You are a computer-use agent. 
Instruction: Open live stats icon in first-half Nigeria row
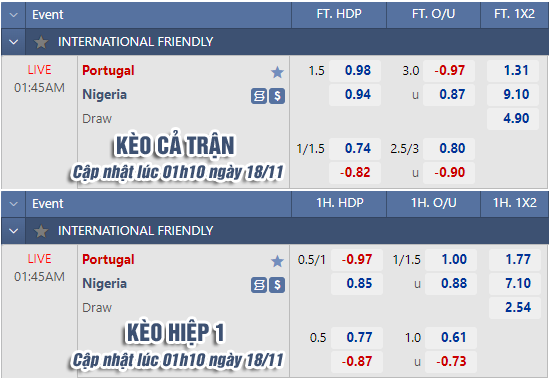(x=259, y=285)
